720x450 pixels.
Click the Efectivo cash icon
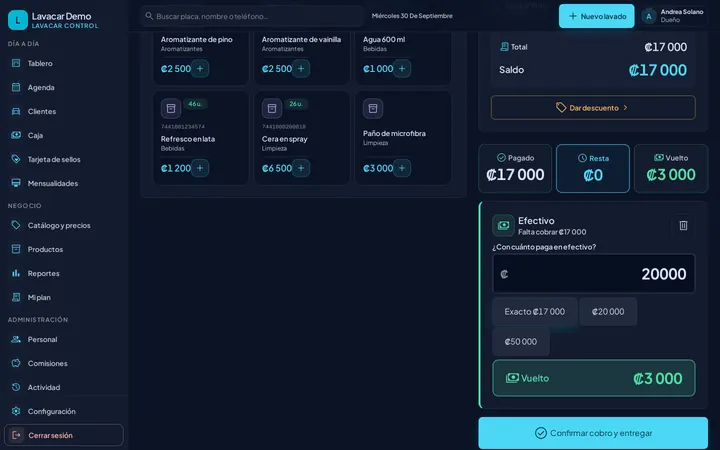[503, 225]
